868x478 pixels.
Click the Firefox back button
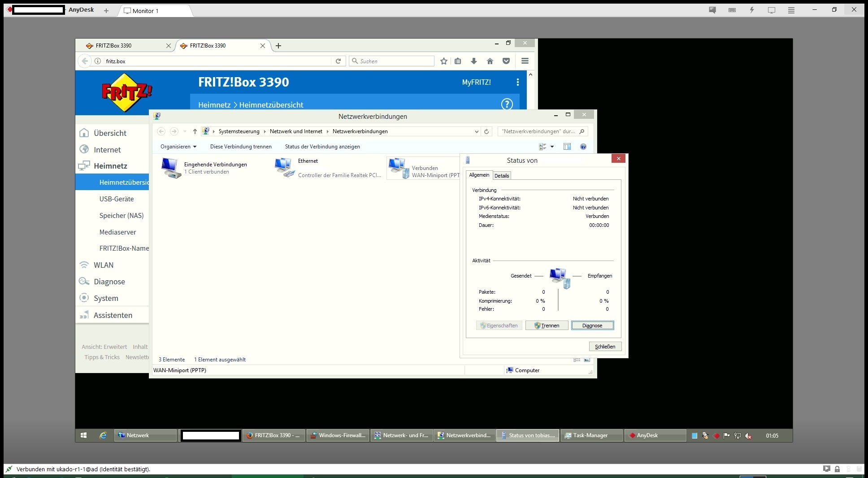(x=85, y=61)
